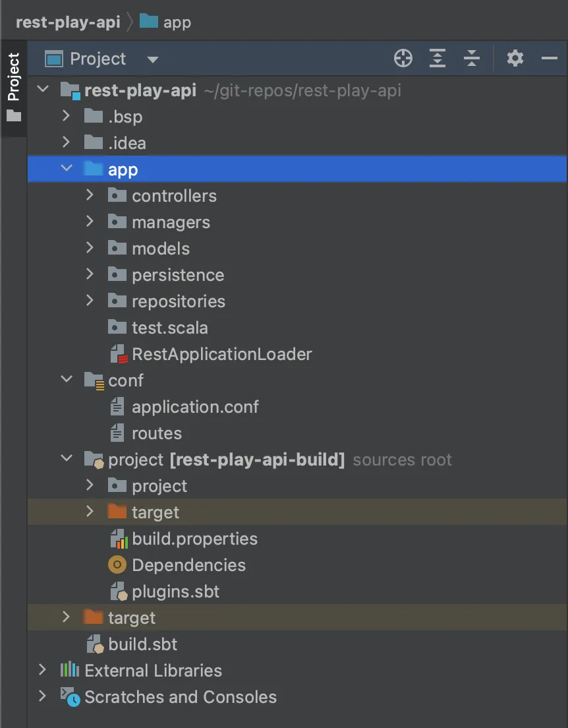Hide the Project tool window with minimize icon

pyautogui.click(x=549, y=59)
